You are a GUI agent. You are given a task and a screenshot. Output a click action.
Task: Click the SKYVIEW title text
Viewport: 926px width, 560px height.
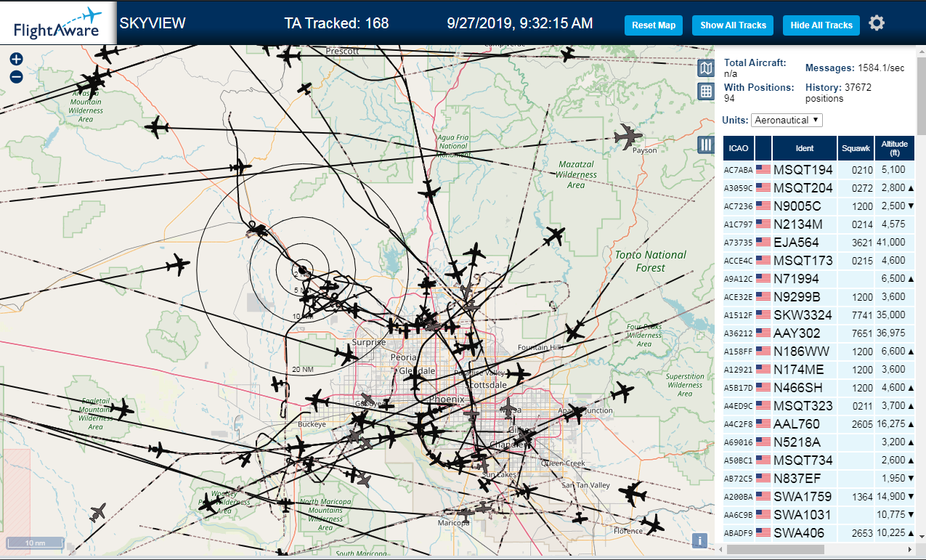[153, 23]
